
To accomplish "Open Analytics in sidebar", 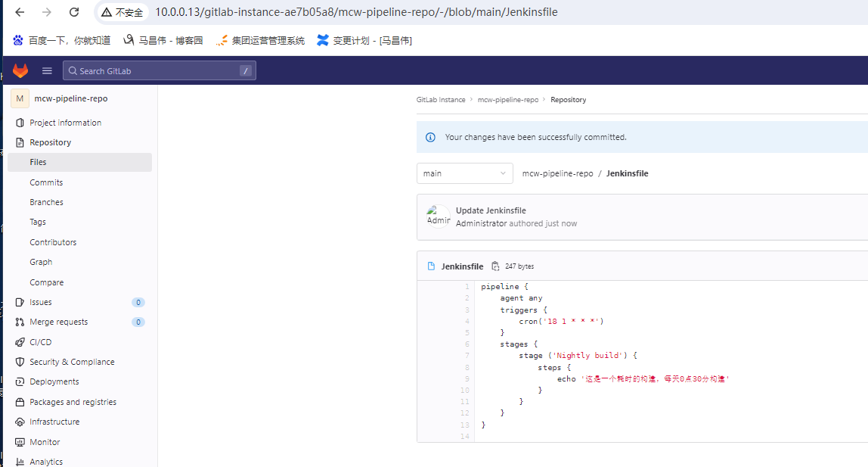I will pos(47,462).
